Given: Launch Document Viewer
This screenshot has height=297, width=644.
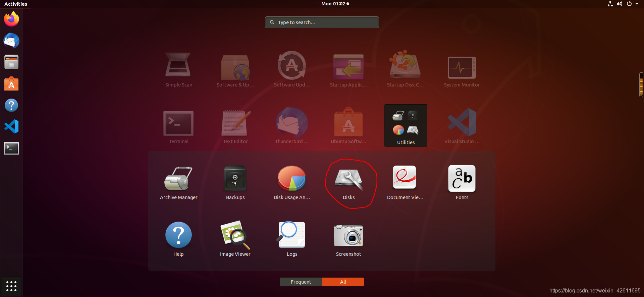Looking at the screenshot, I should pyautogui.click(x=405, y=183).
